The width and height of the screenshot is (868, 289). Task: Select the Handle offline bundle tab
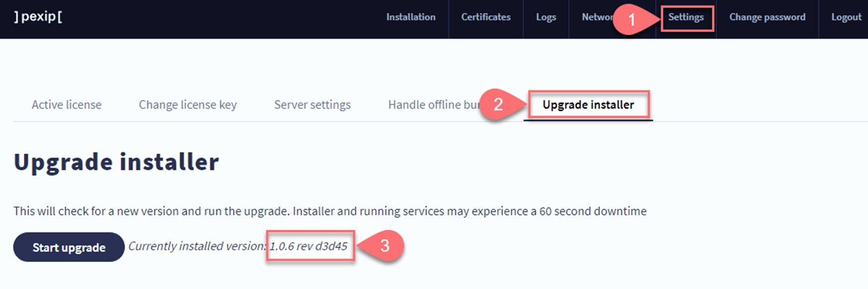(x=432, y=104)
